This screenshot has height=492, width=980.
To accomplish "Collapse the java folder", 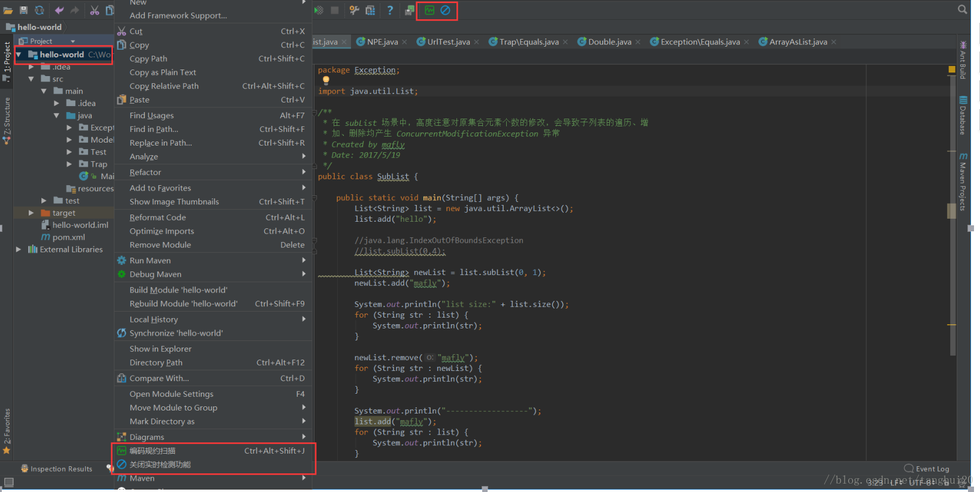I will point(56,116).
